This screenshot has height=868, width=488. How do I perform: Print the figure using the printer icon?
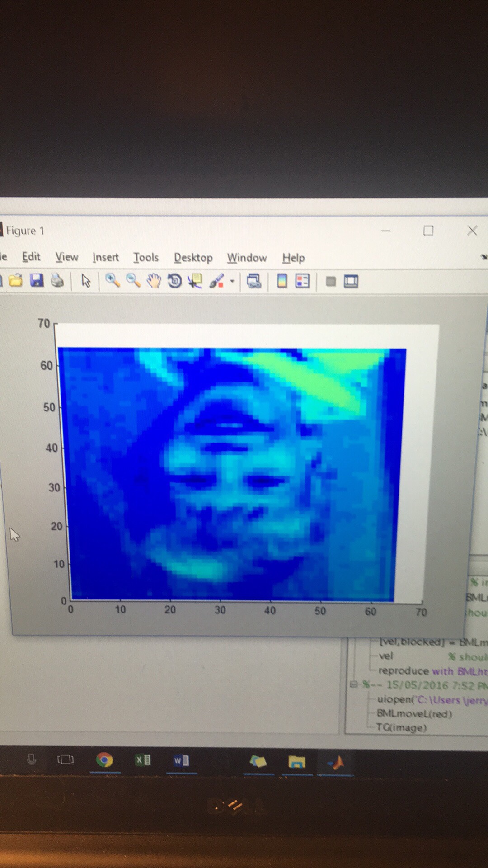(x=57, y=281)
